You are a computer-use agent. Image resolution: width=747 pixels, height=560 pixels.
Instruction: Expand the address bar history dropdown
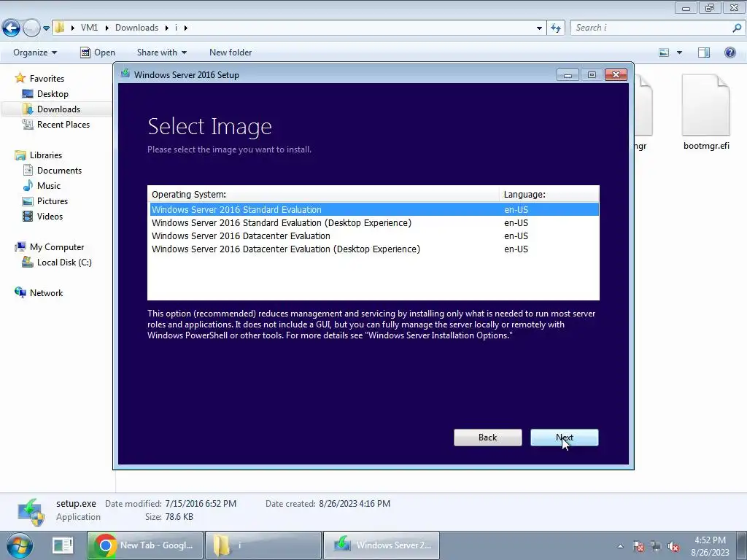coord(539,28)
